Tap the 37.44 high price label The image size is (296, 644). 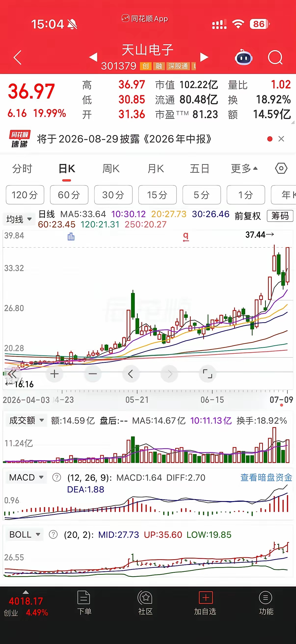tap(259, 235)
